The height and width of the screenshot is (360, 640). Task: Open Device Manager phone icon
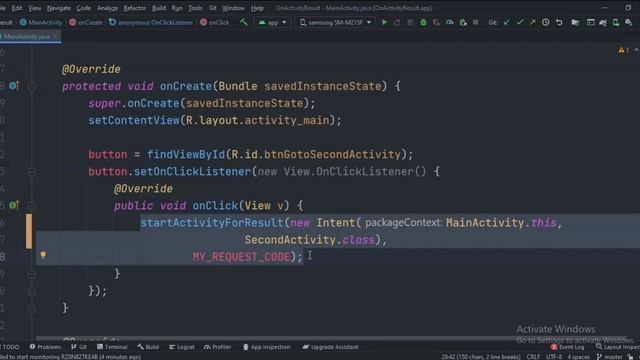[x=616, y=22]
